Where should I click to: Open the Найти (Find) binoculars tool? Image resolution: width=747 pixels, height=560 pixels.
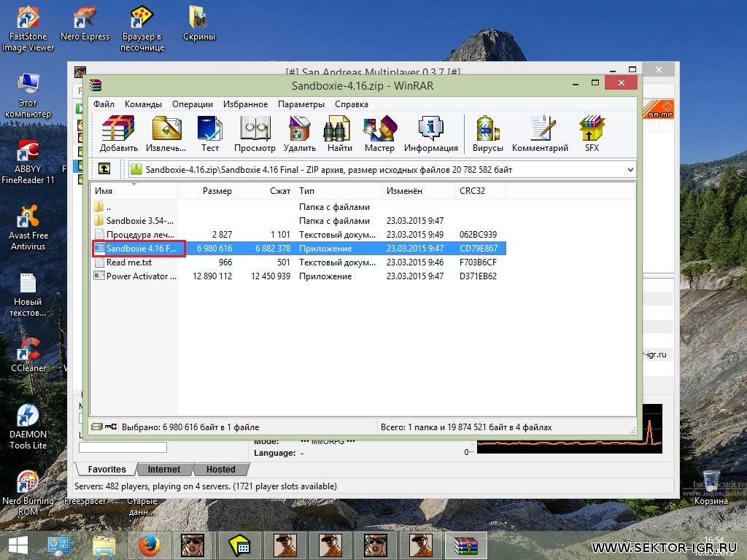tap(340, 134)
